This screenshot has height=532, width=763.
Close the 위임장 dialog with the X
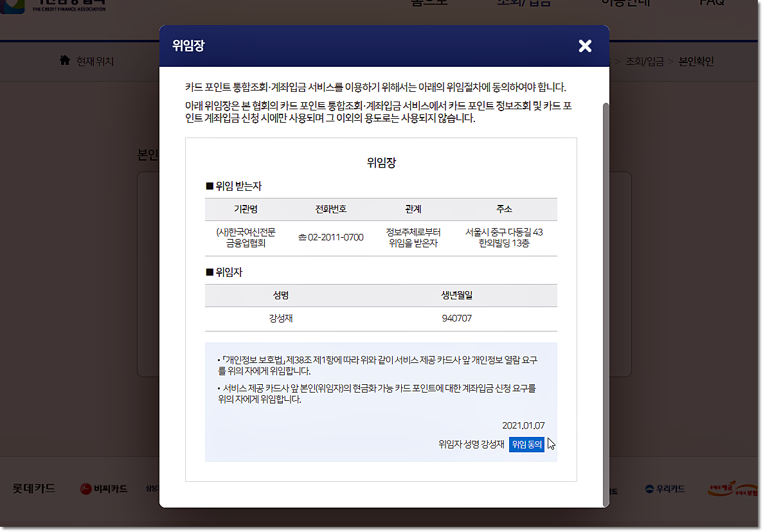585,46
